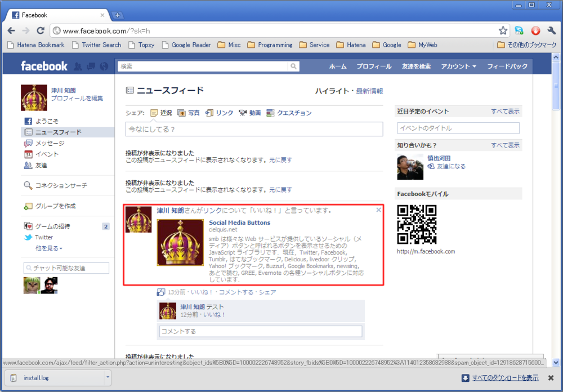Screen dimensions: 563x392
Task: Click コメントする link under the story
Action: click(236, 292)
